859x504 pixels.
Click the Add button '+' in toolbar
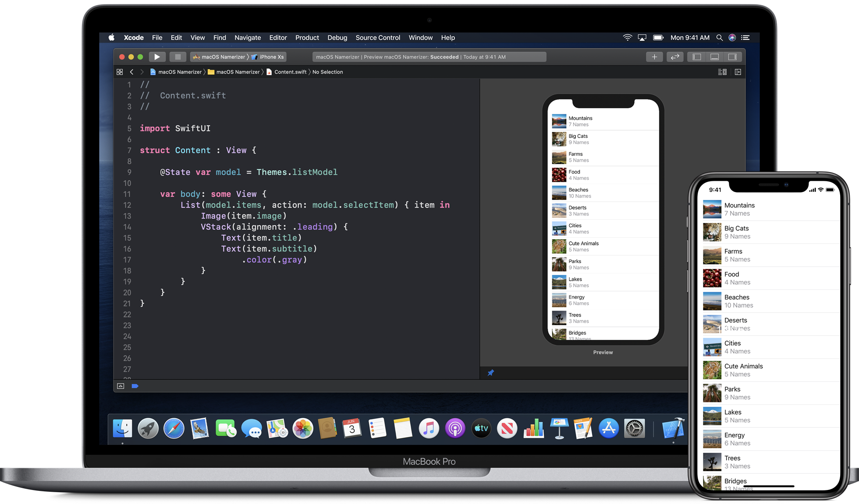(654, 56)
